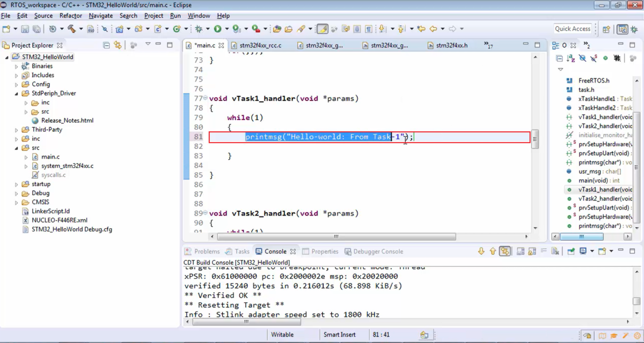Collapse the StdPeriph_Driver folder
The image size is (644, 343).
(x=17, y=93)
